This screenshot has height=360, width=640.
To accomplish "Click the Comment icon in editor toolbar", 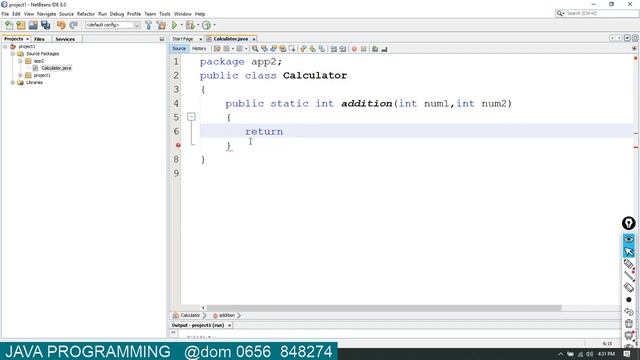I will [x=375, y=49].
